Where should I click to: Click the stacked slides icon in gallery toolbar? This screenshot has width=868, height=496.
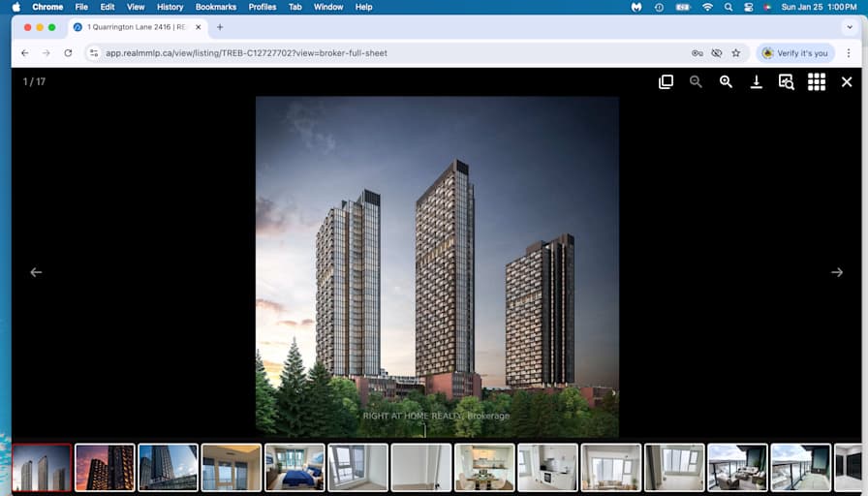pyautogui.click(x=666, y=82)
